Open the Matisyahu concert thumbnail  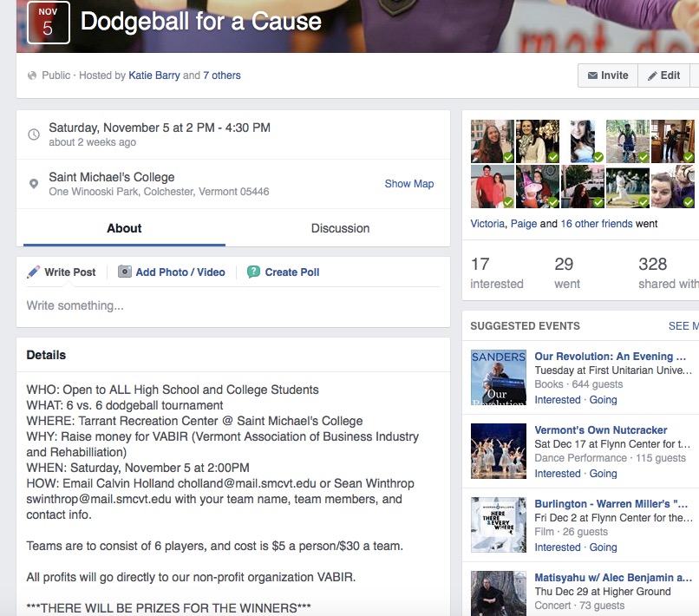[499, 593]
